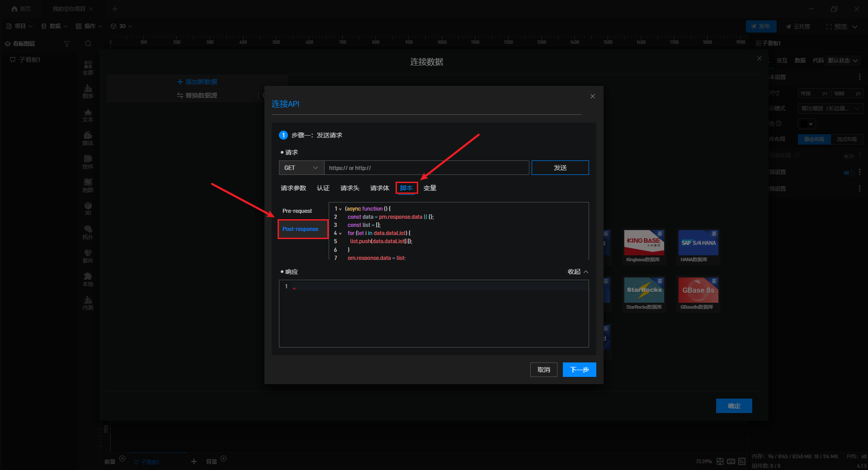Open the 项目 menu dropdown
The width and height of the screenshot is (868, 470).
(20, 26)
